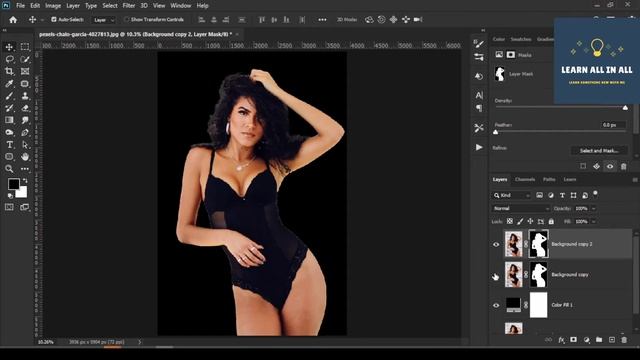The width and height of the screenshot is (640, 360).
Task: Toggle Auto-Select checkbox
Action: (x=53, y=19)
